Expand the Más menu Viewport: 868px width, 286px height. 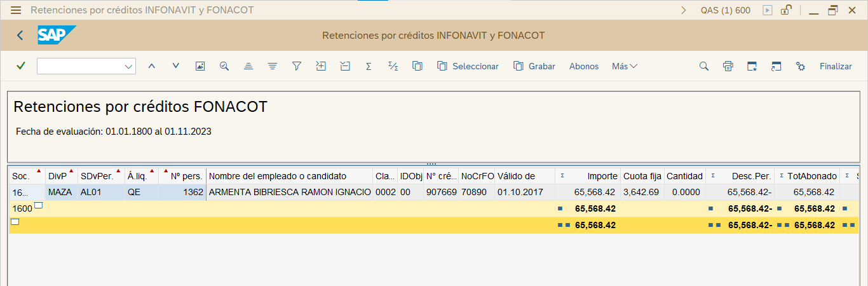pos(624,66)
